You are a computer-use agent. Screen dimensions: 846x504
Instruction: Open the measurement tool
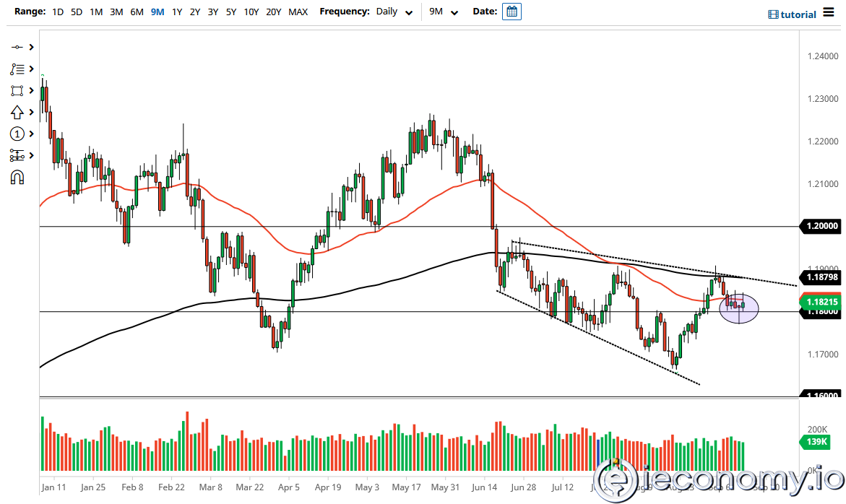click(x=17, y=155)
